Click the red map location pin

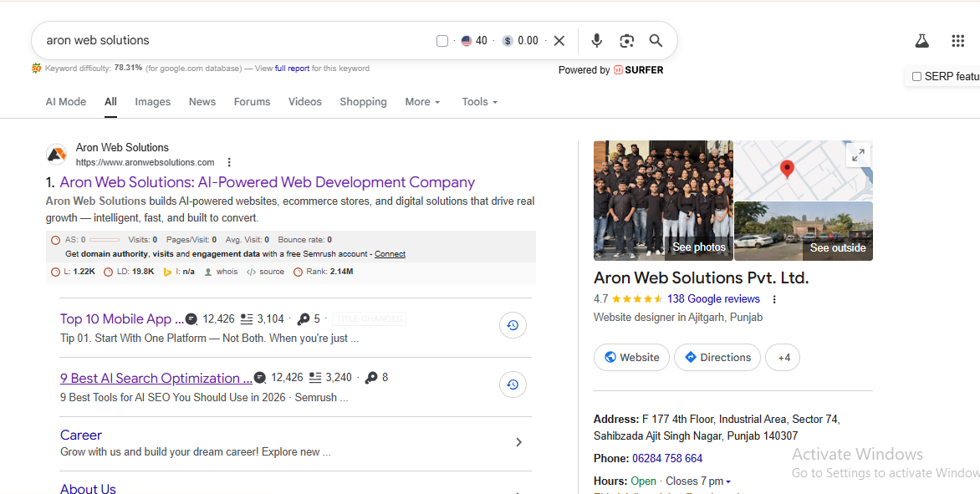(788, 169)
